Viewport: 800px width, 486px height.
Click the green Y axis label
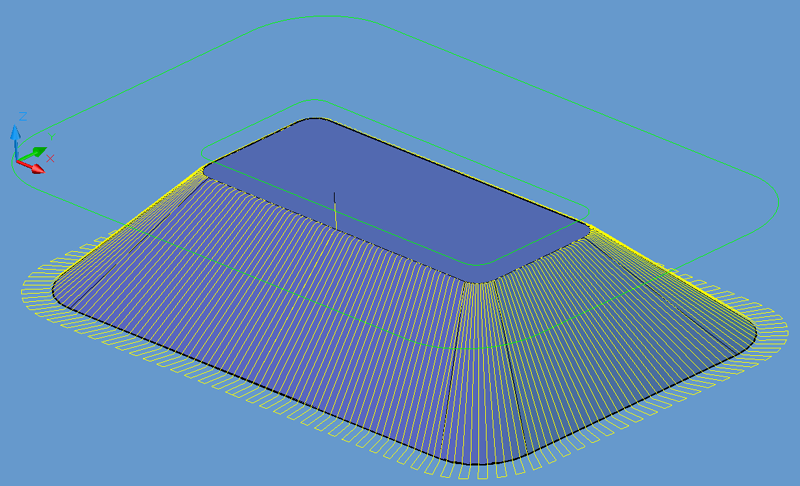click(x=52, y=138)
